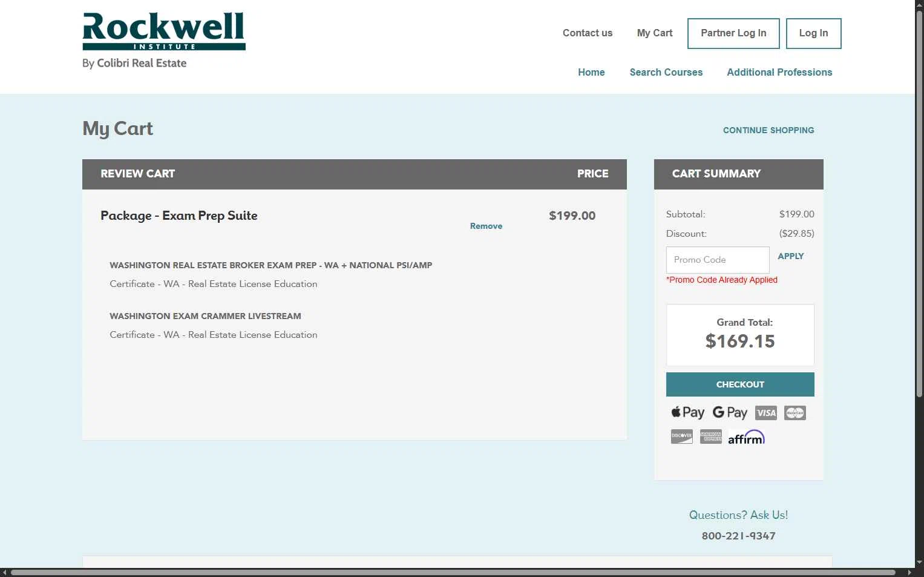The width and height of the screenshot is (924, 577).
Task: Open Additional Professions menu item
Action: (779, 72)
